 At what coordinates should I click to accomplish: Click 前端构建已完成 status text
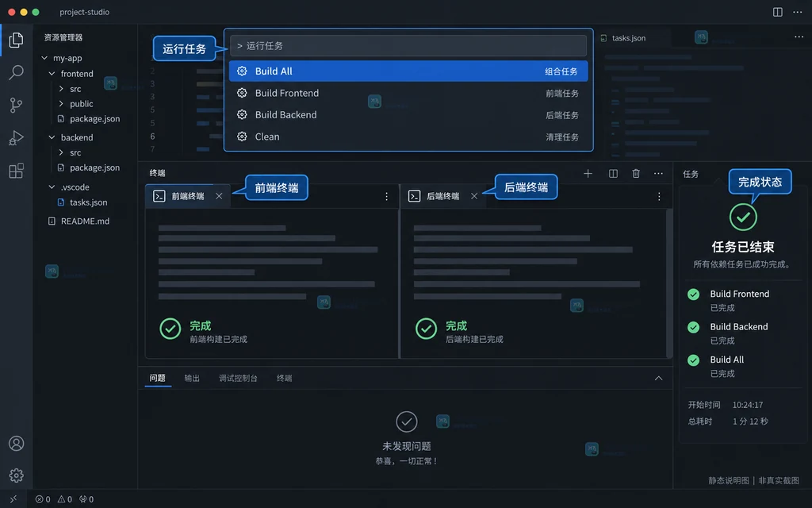219,340
